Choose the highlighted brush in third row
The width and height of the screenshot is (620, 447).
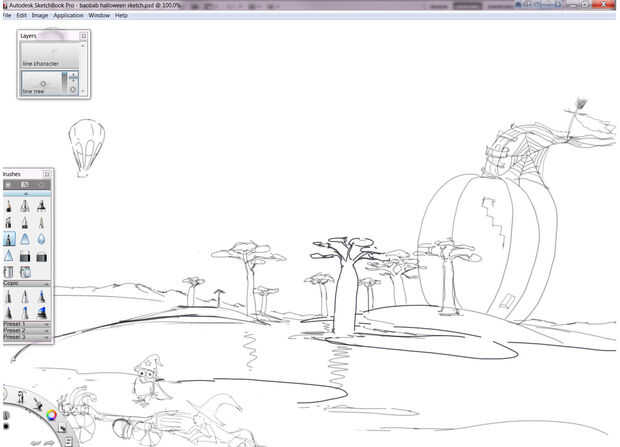pyautogui.click(x=9, y=239)
